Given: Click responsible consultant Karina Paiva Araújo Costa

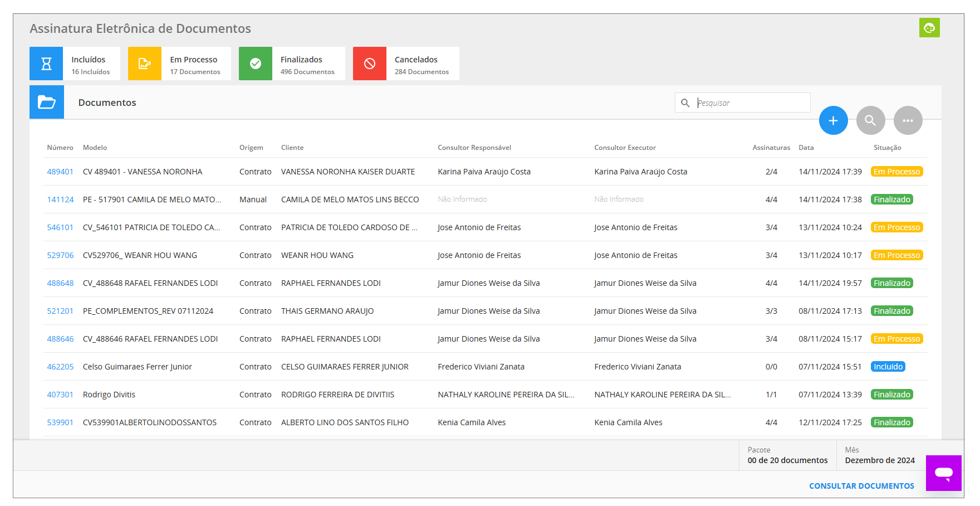Looking at the screenshot, I should point(484,172).
